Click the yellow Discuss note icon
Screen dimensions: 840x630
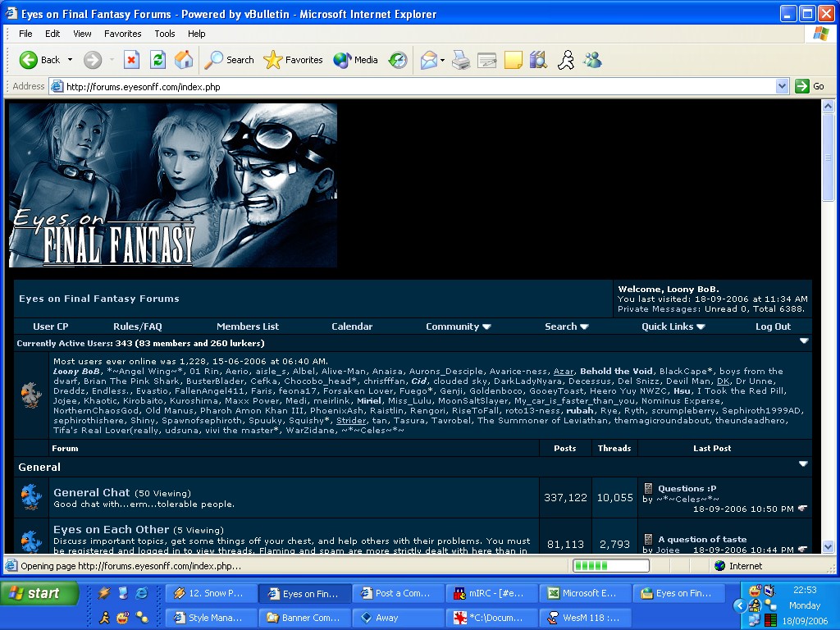[x=514, y=60]
